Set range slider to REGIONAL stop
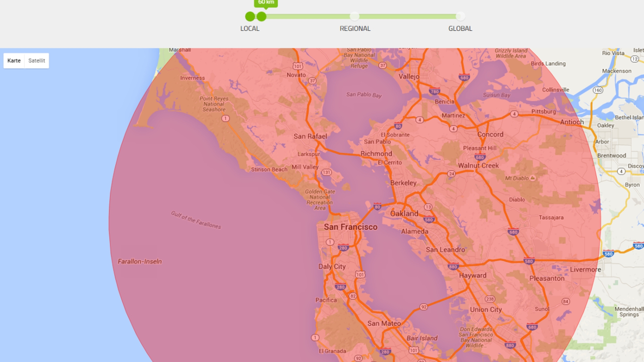Viewport: 644px width, 362px height. click(x=355, y=16)
